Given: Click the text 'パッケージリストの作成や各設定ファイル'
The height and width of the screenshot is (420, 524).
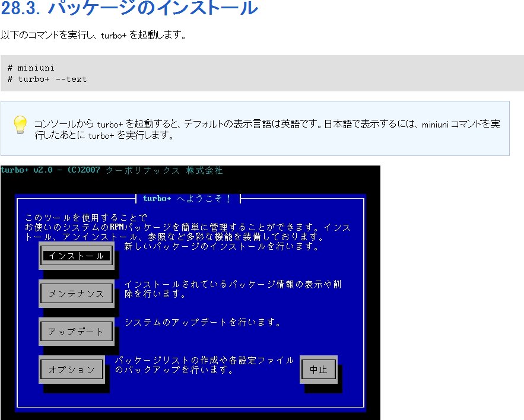Looking at the screenshot, I should point(204,360).
